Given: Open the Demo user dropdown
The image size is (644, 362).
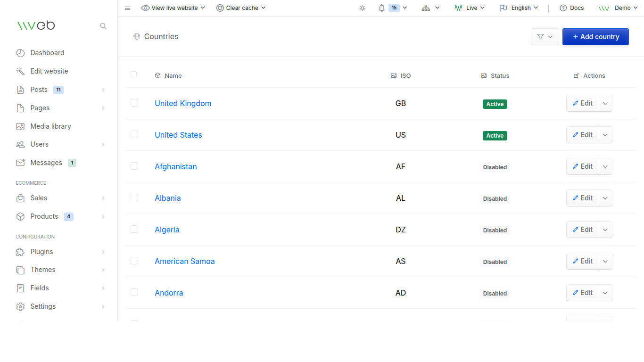Looking at the screenshot, I should pos(618,8).
